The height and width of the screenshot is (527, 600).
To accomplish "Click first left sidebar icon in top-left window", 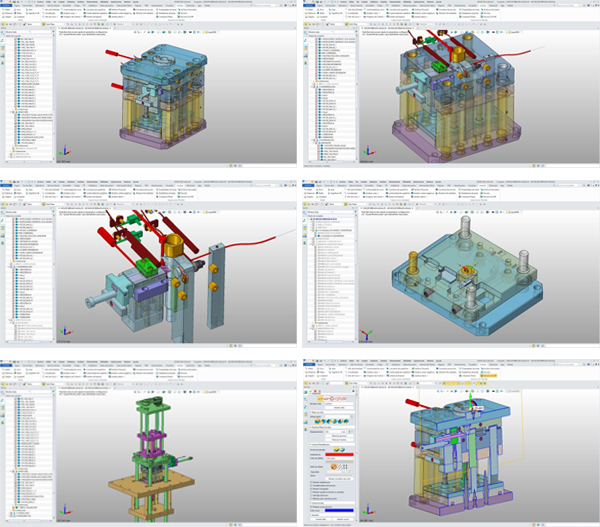I will [x=2, y=32].
